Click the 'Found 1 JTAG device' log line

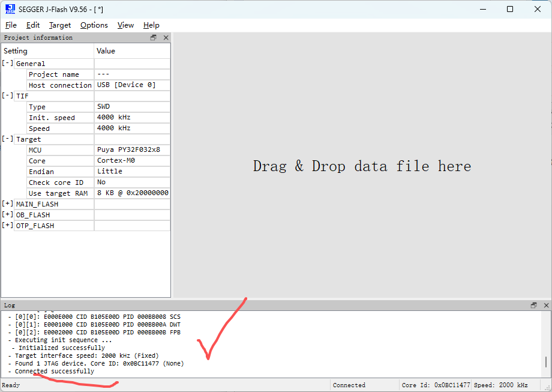pos(96,363)
